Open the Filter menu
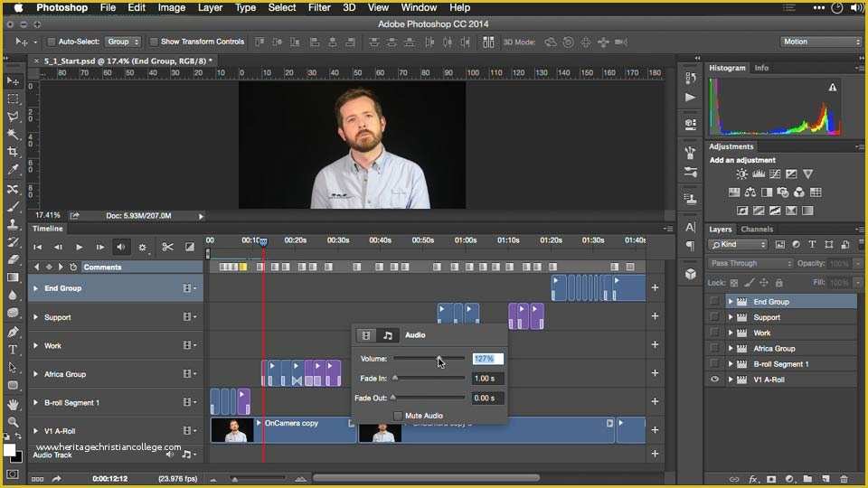This screenshot has height=488, width=868. 319,7
